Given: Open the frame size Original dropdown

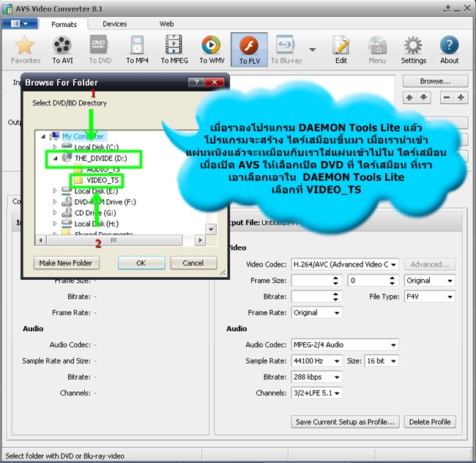Looking at the screenshot, I should [430, 281].
